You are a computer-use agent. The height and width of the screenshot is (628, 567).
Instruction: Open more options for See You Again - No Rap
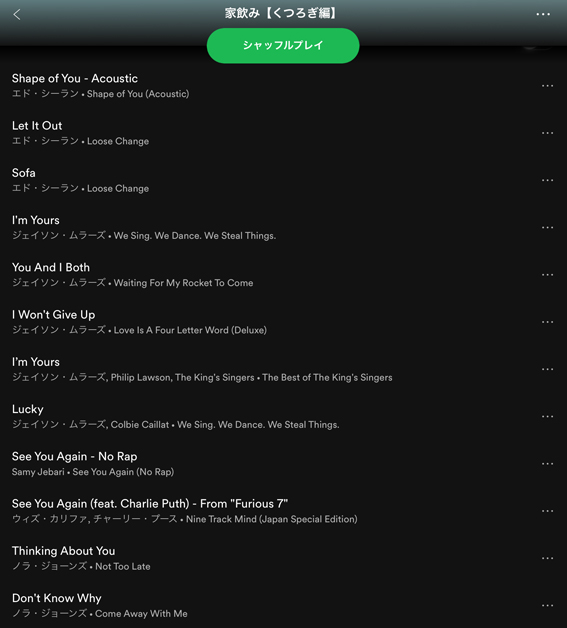click(x=547, y=464)
